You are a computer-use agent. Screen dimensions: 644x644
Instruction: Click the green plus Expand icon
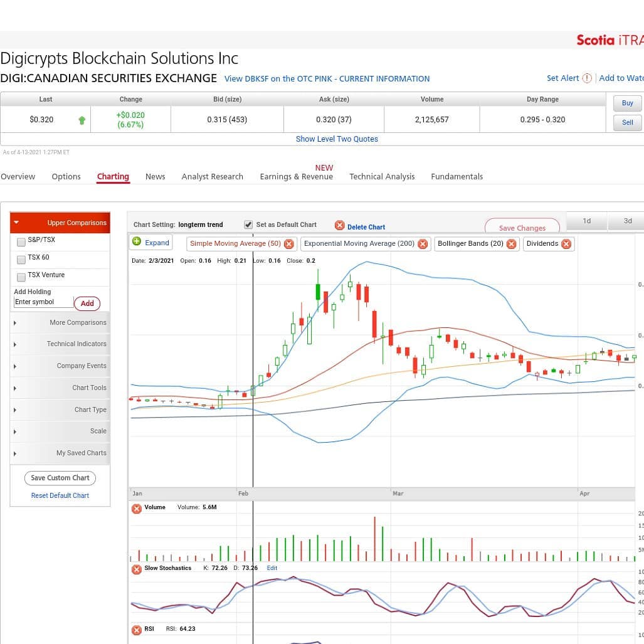(x=137, y=241)
